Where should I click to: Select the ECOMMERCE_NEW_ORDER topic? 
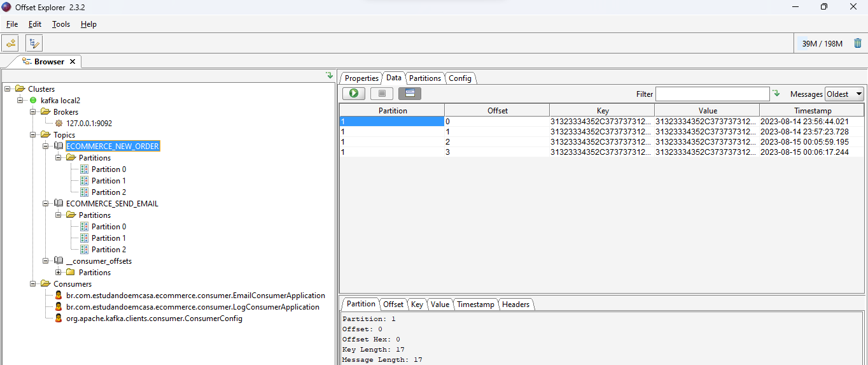pos(113,147)
